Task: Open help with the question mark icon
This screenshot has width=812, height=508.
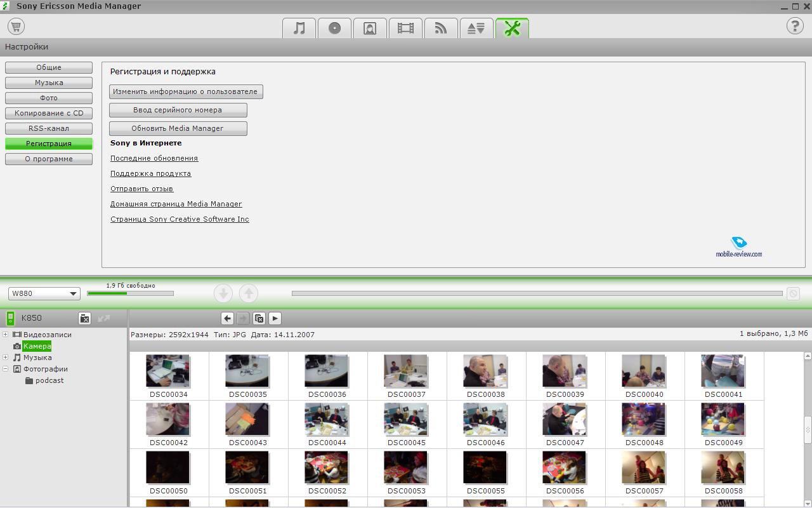Action: [795, 26]
